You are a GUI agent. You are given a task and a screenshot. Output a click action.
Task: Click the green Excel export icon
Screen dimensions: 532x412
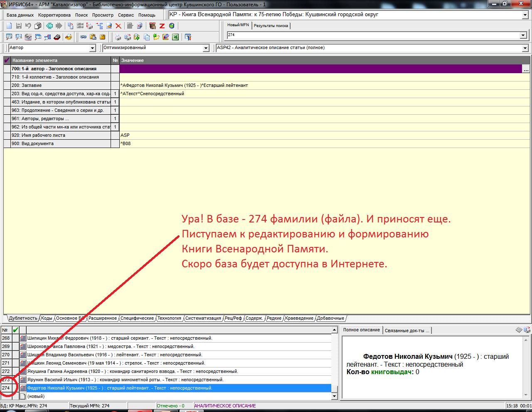point(175,37)
